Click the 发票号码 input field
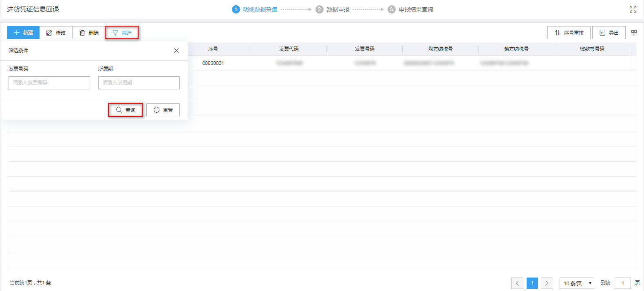This screenshot has height=291, width=644. [49, 83]
